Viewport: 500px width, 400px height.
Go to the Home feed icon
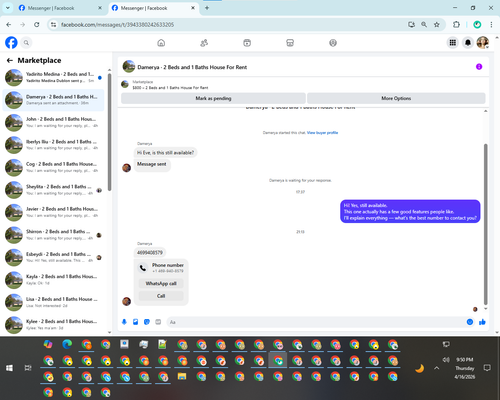point(161,43)
